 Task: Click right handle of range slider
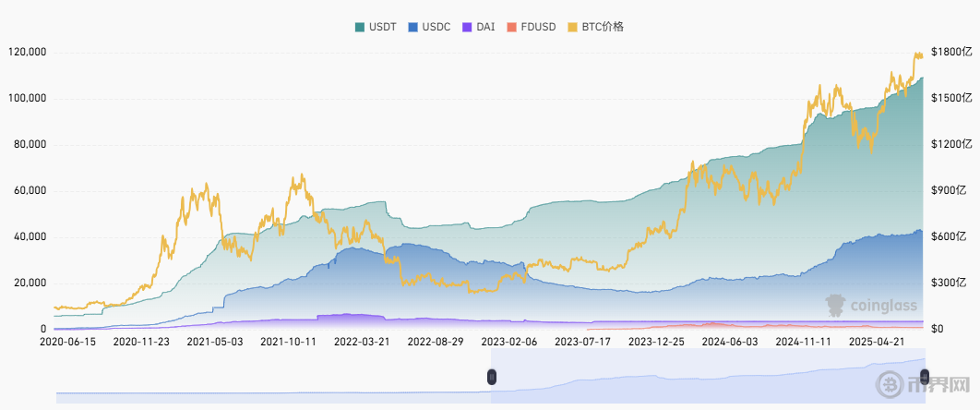[924, 377]
